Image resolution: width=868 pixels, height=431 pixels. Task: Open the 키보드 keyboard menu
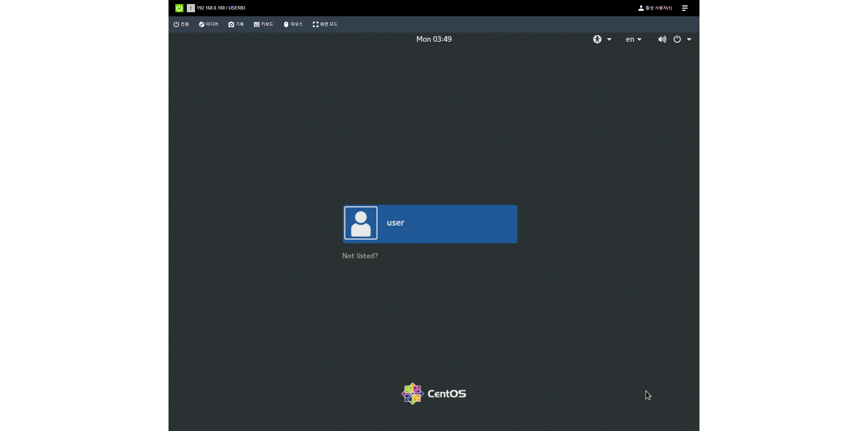click(263, 24)
